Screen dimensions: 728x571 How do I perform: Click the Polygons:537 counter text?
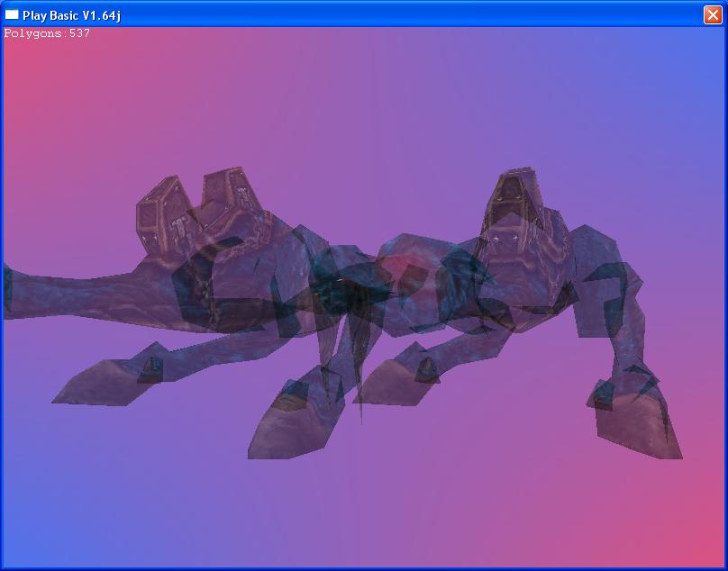(47, 33)
